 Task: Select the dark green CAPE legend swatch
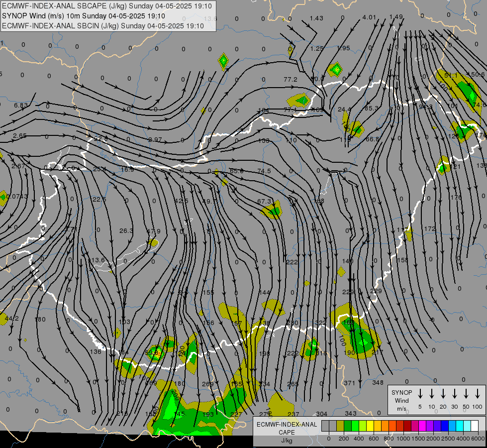tap(348, 426)
